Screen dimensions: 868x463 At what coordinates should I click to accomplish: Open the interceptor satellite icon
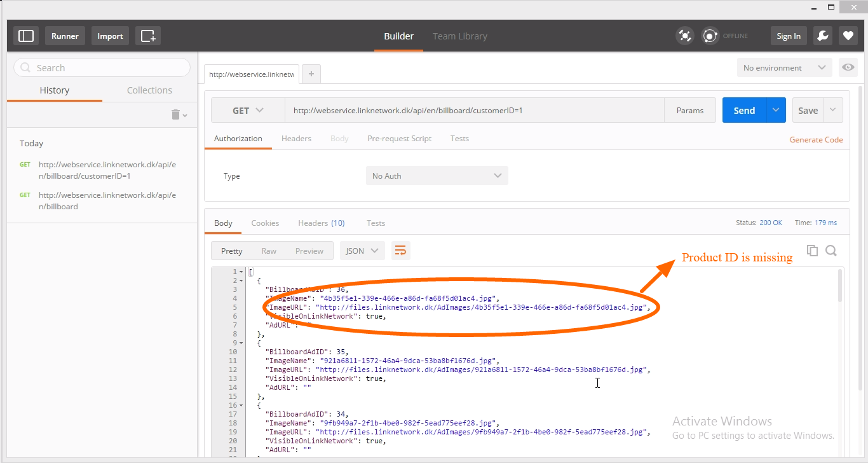[x=684, y=36]
